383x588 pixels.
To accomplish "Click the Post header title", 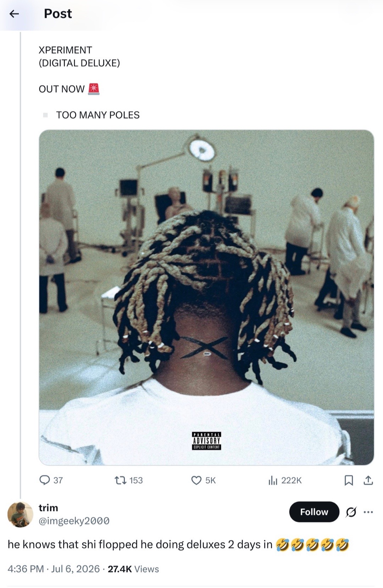I will click(x=58, y=14).
